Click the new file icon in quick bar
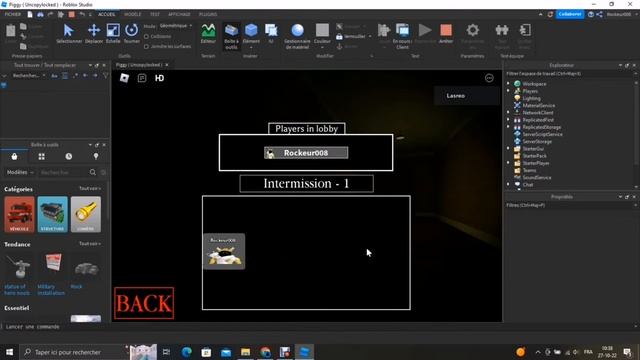This screenshot has height=360, width=640. (30, 14)
